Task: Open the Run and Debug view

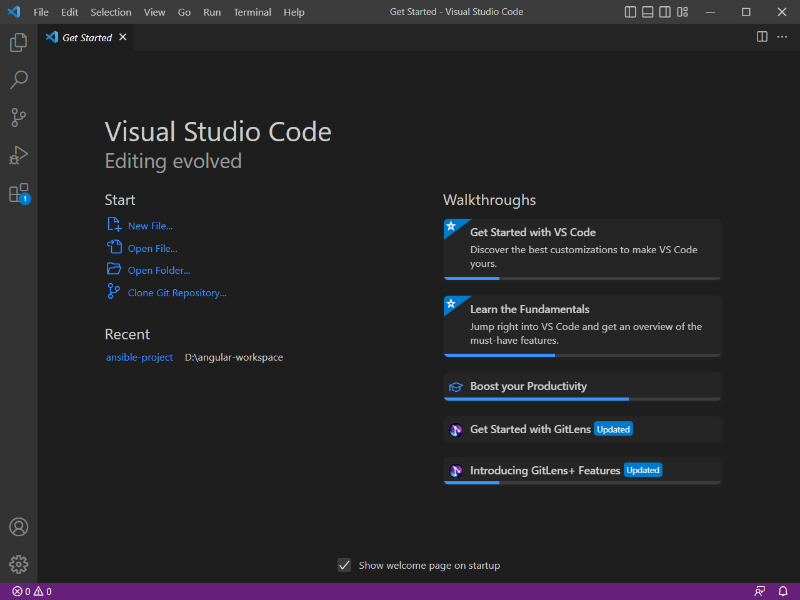Action: click(18, 155)
